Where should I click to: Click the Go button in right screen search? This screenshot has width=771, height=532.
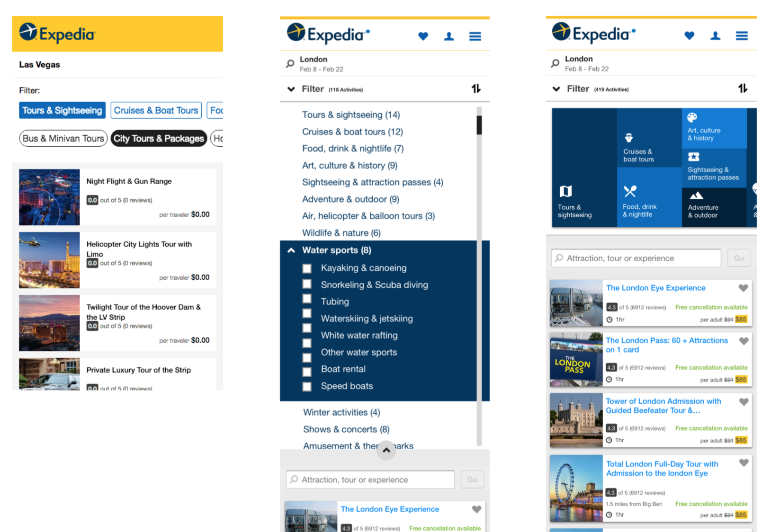click(x=739, y=258)
